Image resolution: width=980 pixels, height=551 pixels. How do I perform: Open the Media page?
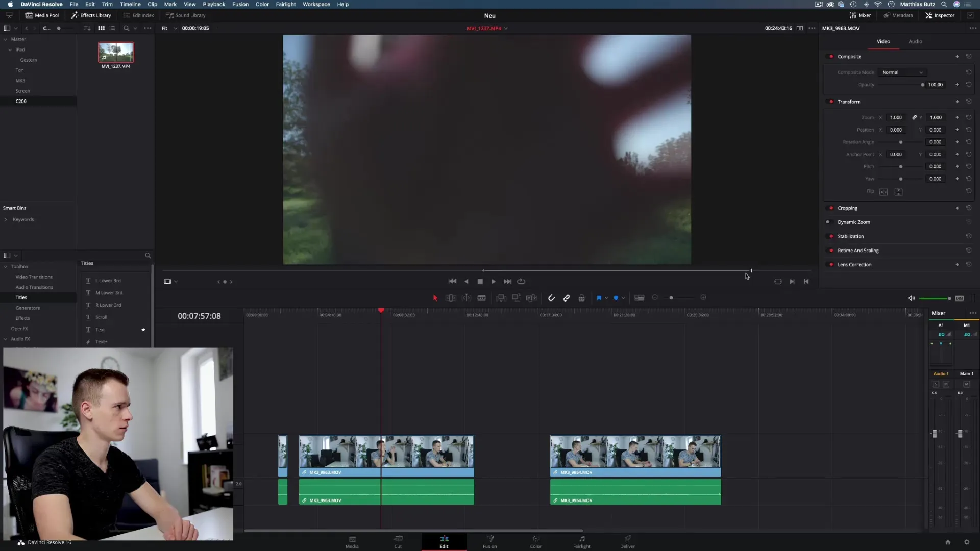[352, 542]
